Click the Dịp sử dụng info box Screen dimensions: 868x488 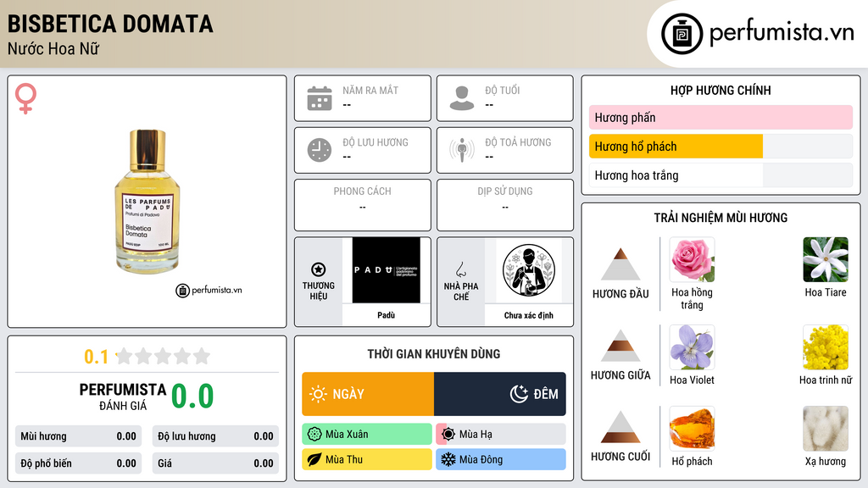click(505, 205)
